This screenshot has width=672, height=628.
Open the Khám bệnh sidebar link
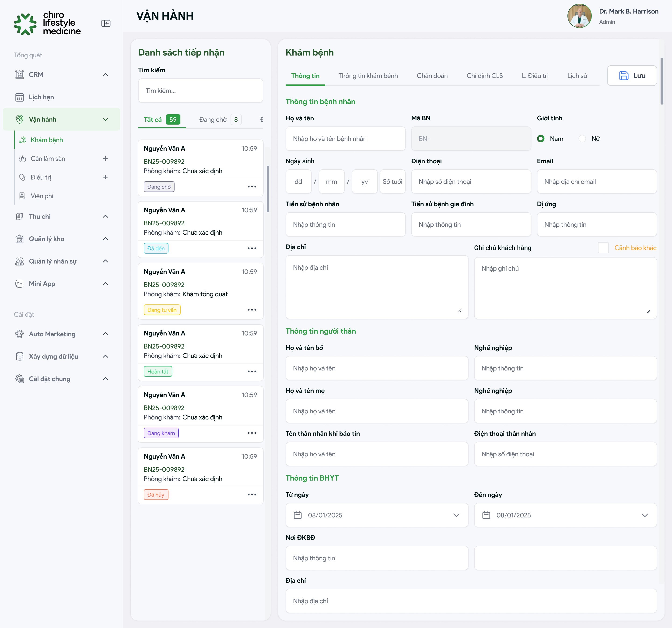47,140
